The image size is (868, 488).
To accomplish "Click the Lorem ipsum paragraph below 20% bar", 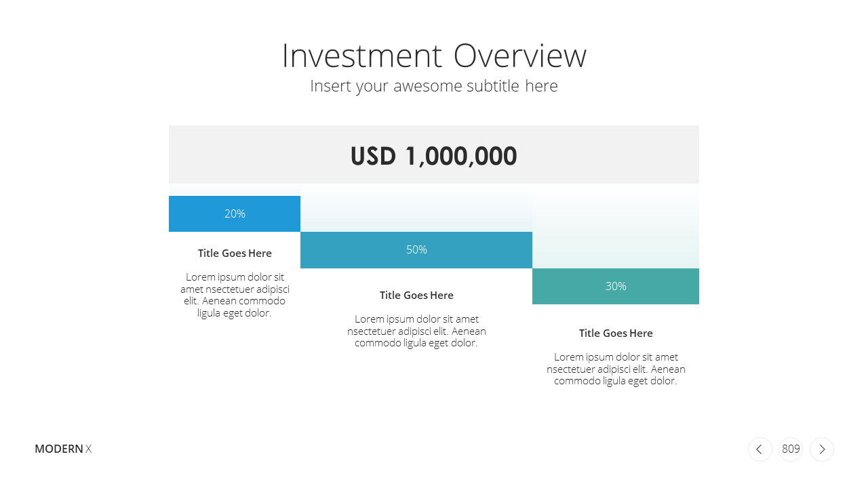I will tap(235, 295).
